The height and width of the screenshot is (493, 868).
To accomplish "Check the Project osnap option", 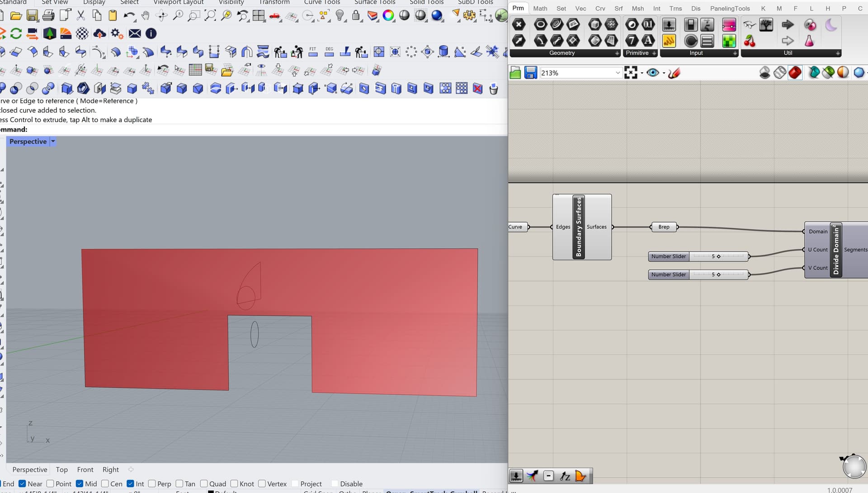I will [296, 484].
